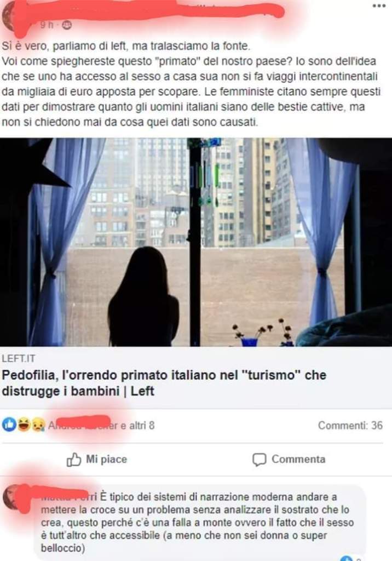Screen dimensions: 392x561
Task: Click the sad reaction emoji icon
Action: coord(38,425)
